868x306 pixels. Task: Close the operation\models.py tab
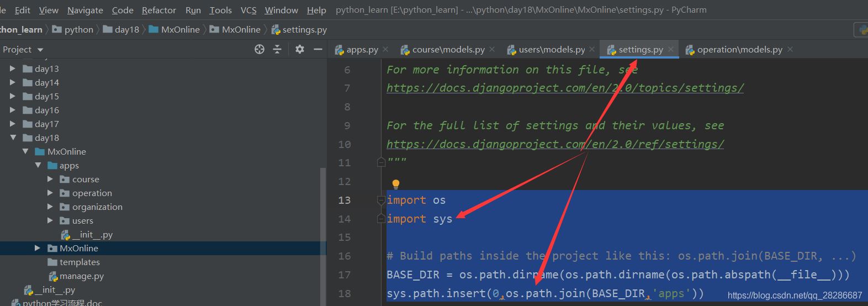790,49
